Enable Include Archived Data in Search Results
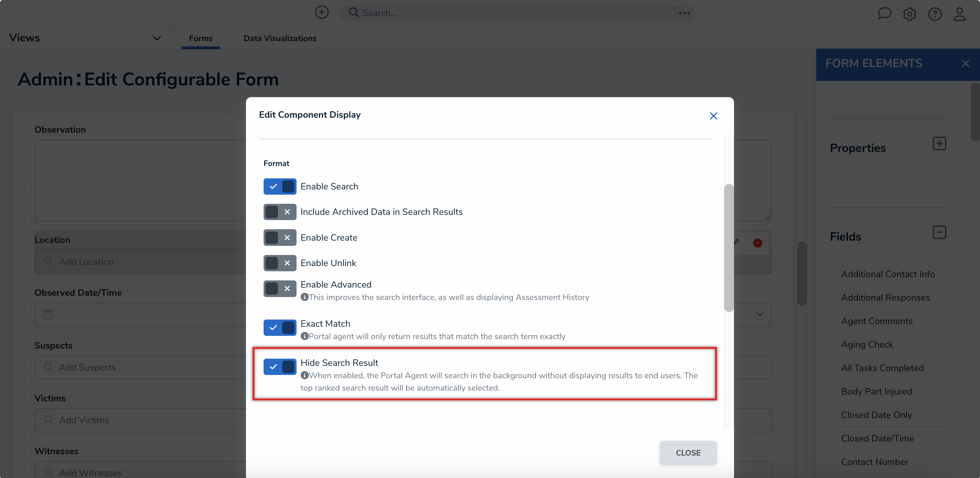This screenshot has width=980, height=478. coord(280,212)
